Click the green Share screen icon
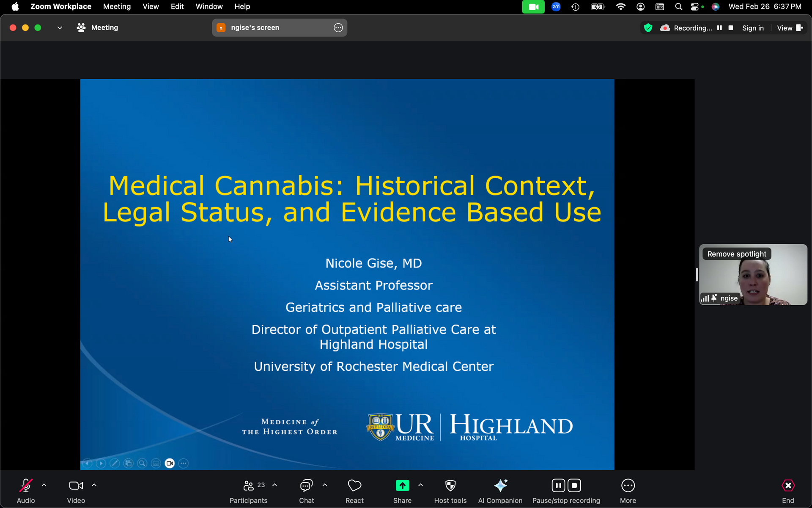 402,486
